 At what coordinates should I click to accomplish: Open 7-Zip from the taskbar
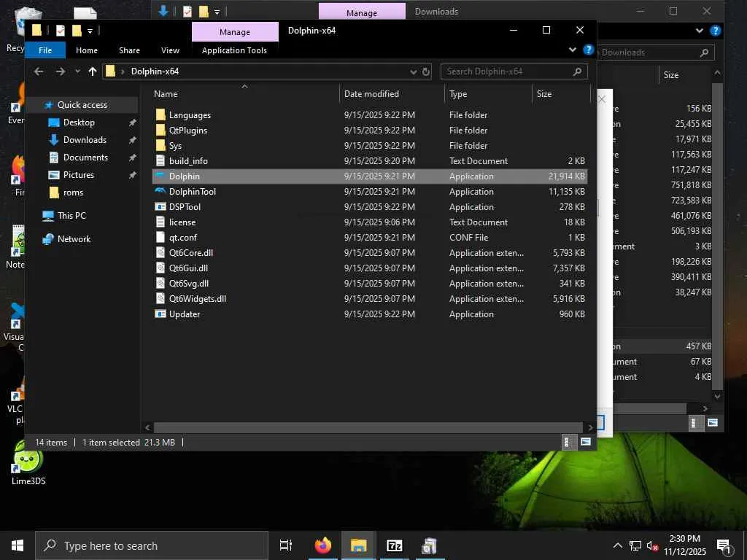pyautogui.click(x=395, y=545)
